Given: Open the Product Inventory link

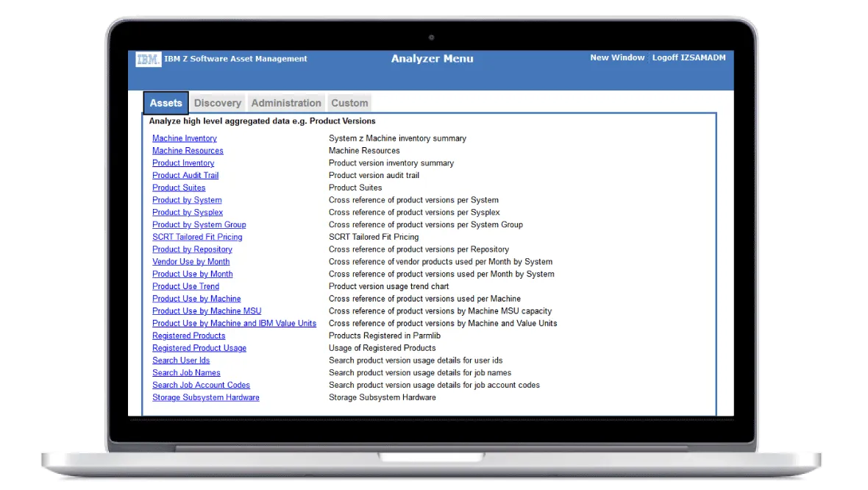Looking at the screenshot, I should pos(183,163).
